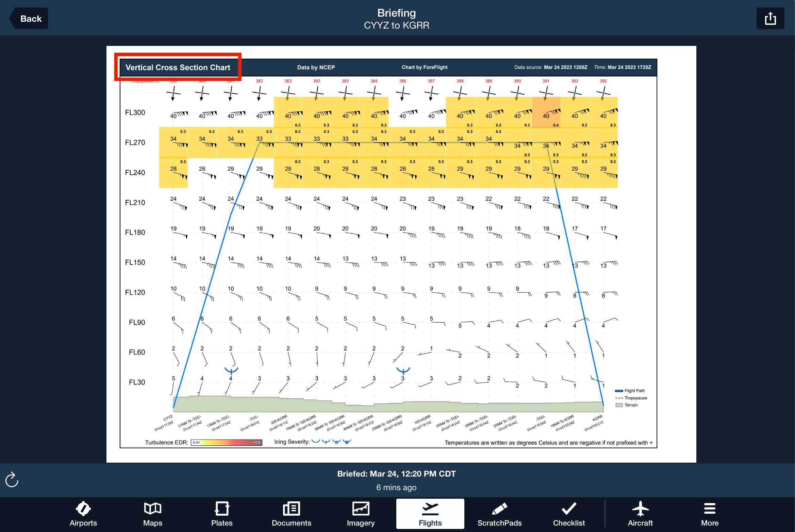Viewport: 795px width, 532px height.
Task: Tap the Turbulence EDR color scale
Action: pos(227,442)
